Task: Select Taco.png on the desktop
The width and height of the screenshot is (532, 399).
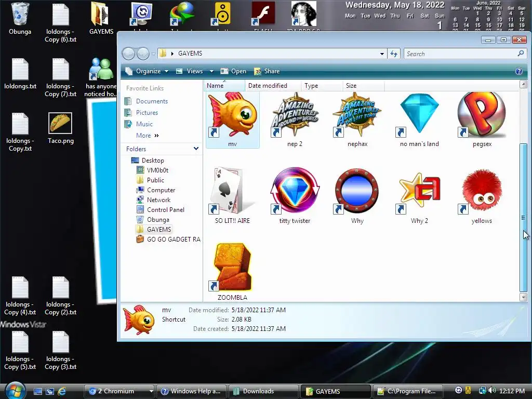Action: click(x=60, y=128)
